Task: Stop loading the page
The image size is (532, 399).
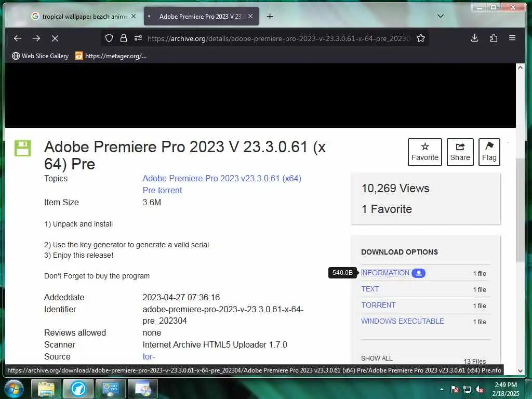Action: coord(55,38)
